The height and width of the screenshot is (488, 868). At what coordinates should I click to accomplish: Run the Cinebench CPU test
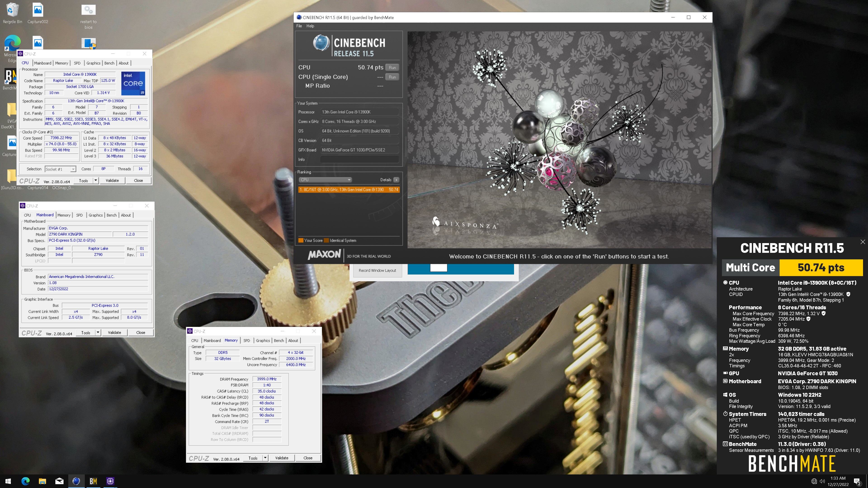point(392,67)
